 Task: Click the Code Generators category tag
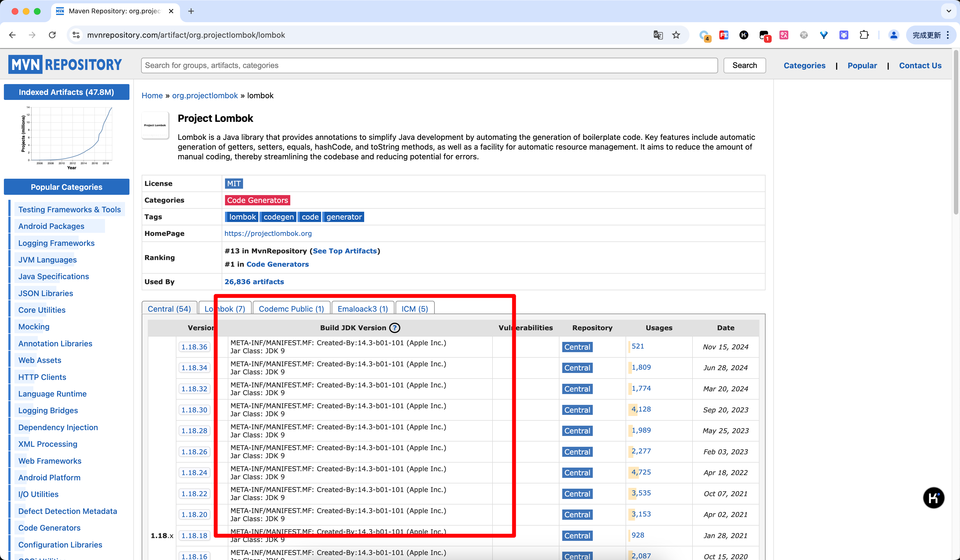click(x=257, y=200)
